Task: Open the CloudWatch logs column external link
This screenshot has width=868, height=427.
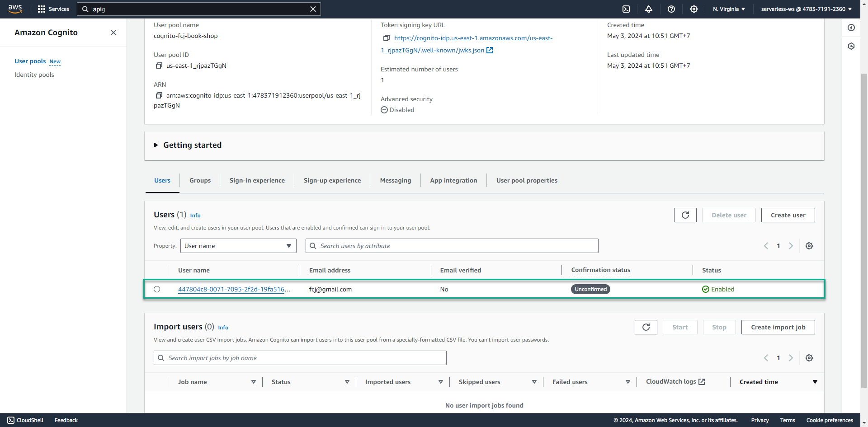Action: [702, 382]
